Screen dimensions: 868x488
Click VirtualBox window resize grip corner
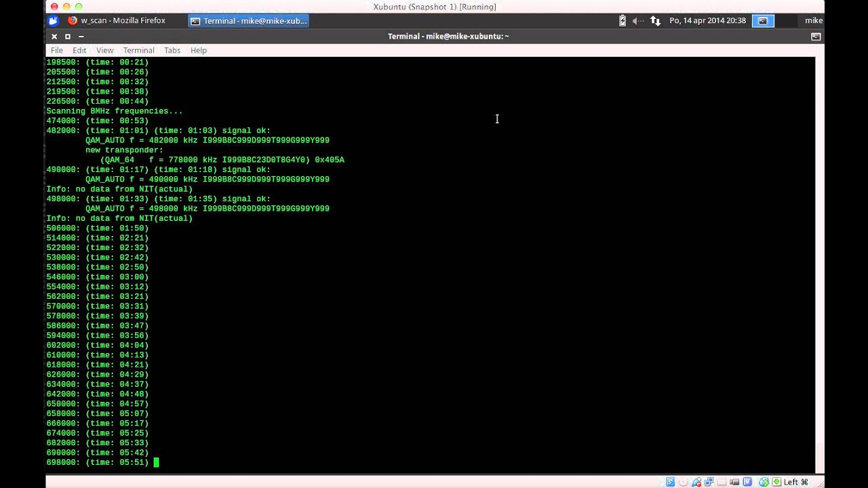click(819, 483)
